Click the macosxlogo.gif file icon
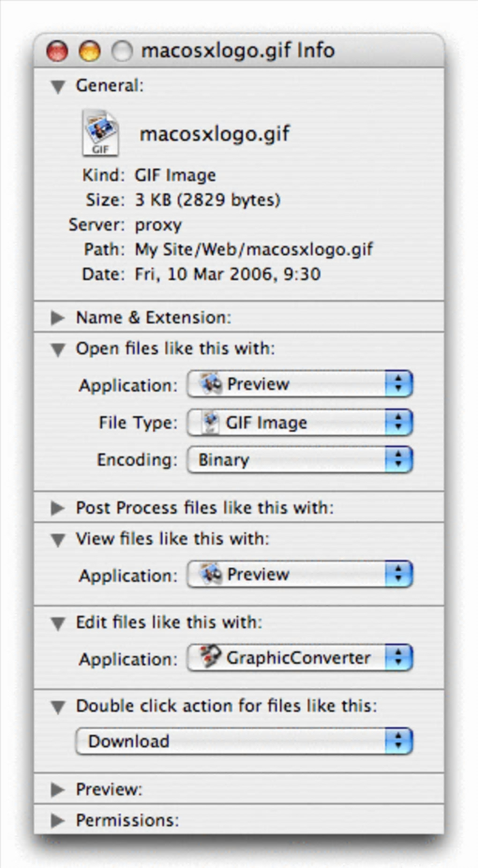Image resolution: width=478 pixels, height=868 pixels. pos(100,133)
